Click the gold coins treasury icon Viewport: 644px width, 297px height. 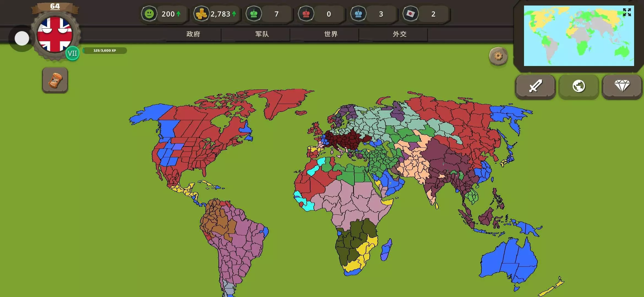[x=201, y=14]
